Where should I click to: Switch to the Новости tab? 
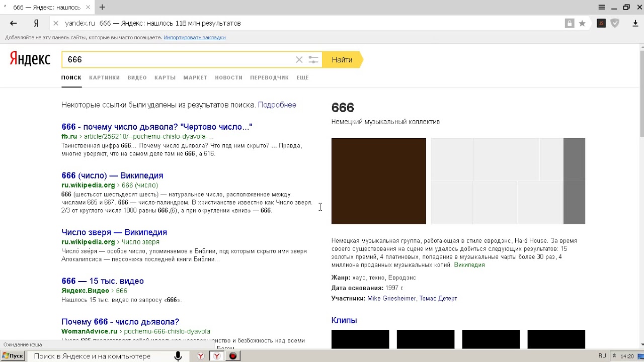point(228,77)
